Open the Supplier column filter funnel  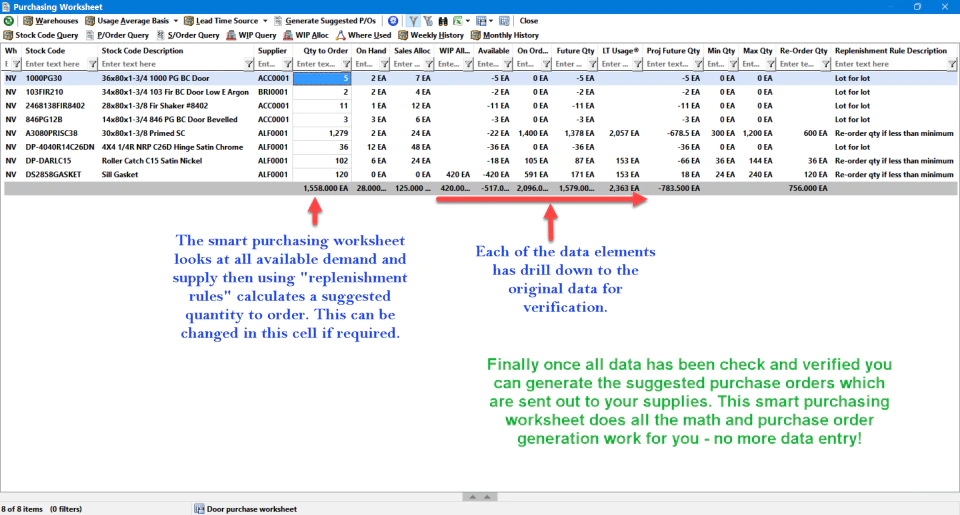pyautogui.click(x=287, y=64)
